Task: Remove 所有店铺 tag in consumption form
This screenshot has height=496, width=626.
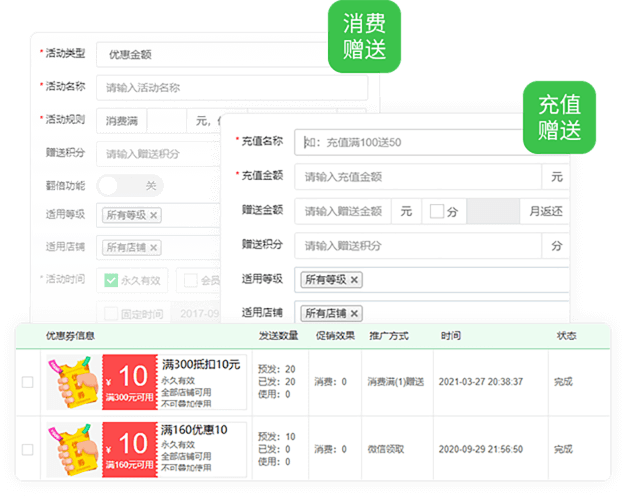Action: coord(153,248)
